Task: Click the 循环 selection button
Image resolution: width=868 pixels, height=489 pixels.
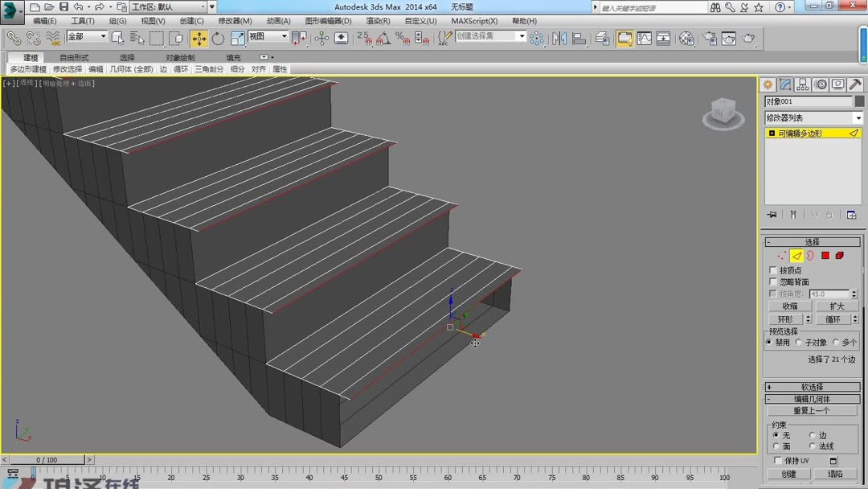Action: pos(833,319)
